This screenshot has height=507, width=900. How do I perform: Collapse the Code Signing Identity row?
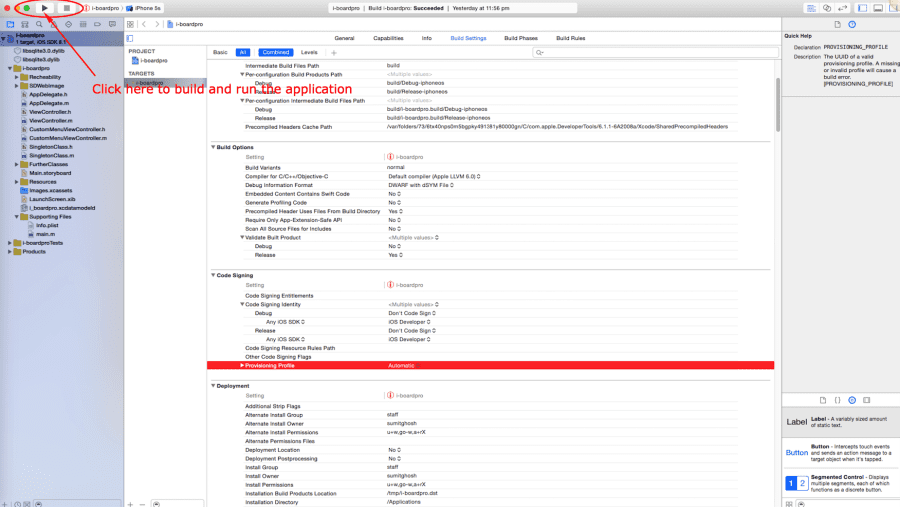point(242,304)
